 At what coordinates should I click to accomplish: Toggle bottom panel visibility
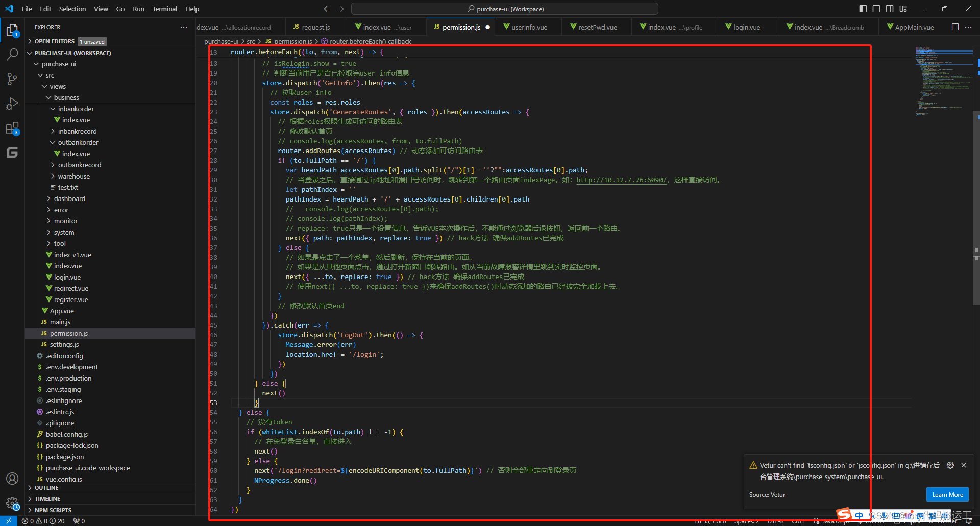click(876, 9)
